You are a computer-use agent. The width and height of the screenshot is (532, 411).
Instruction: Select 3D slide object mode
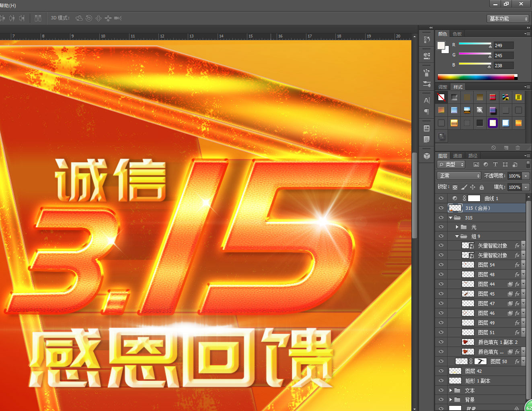108,18
